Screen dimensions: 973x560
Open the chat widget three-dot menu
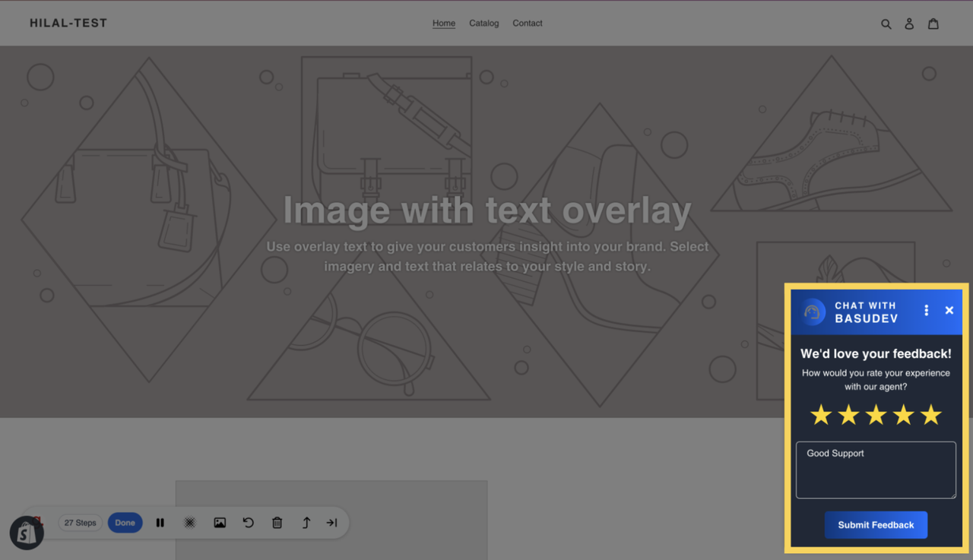926,310
